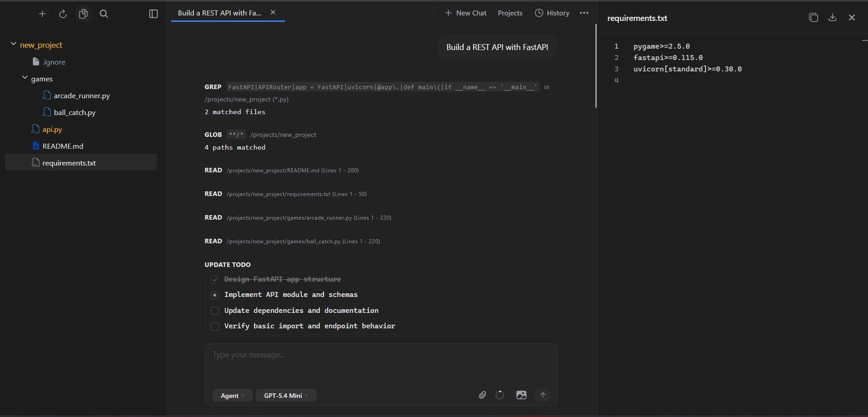Open the Agent mode dropdown
Screen dimensions: 868x417
click(x=232, y=395)
